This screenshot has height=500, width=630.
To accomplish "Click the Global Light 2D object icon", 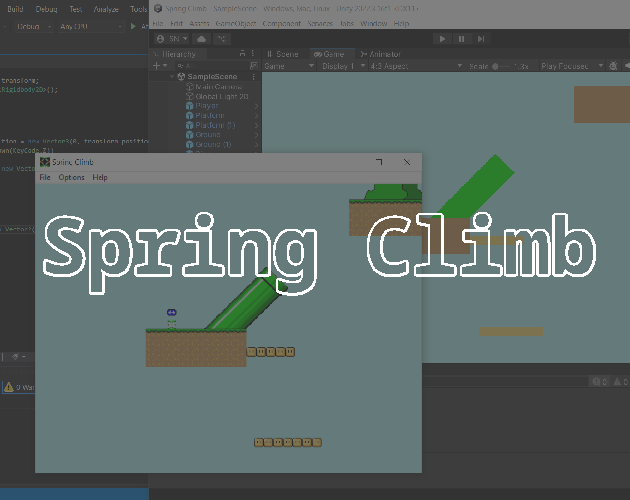I will coord(190,96).
